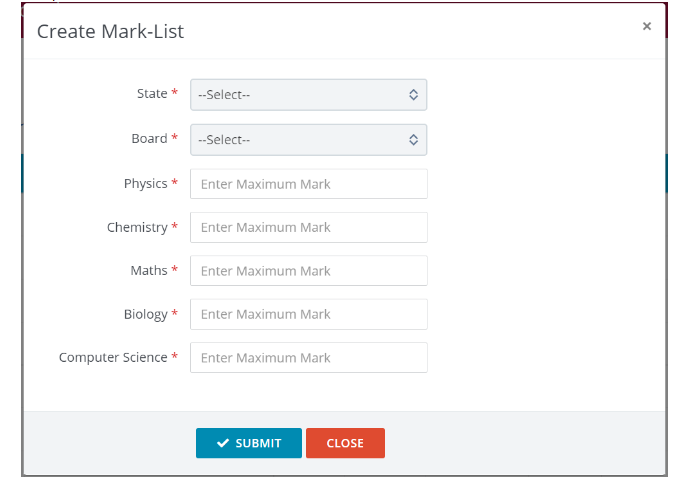Click the Create Mark-List title

click(110, 31)
